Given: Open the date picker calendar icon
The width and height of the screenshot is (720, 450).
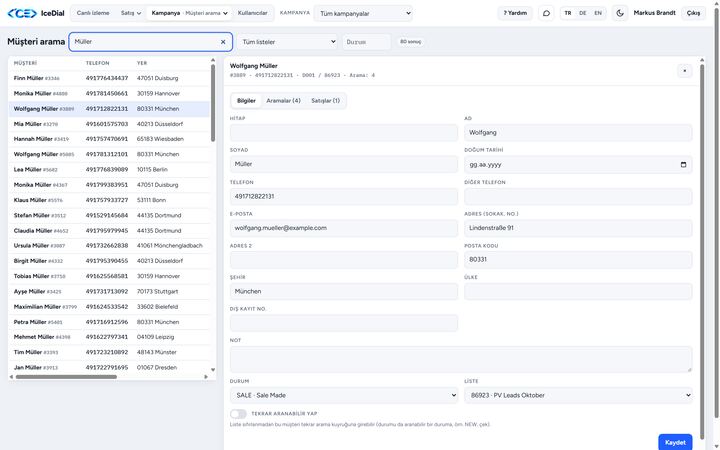Looking at the screenshot, I should pyautogui.click(x=683, y=164).
